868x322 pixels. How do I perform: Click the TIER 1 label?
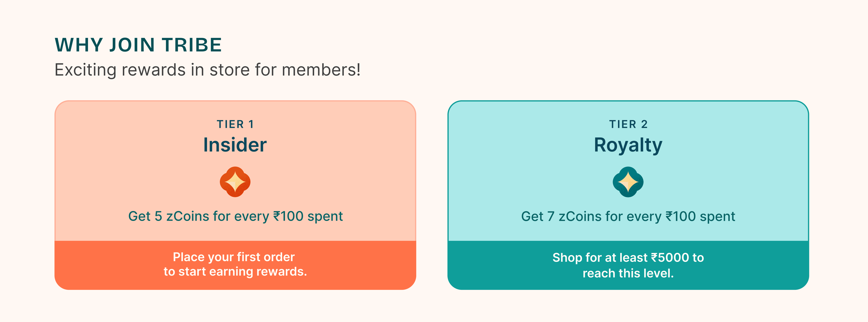pos(235,124)
